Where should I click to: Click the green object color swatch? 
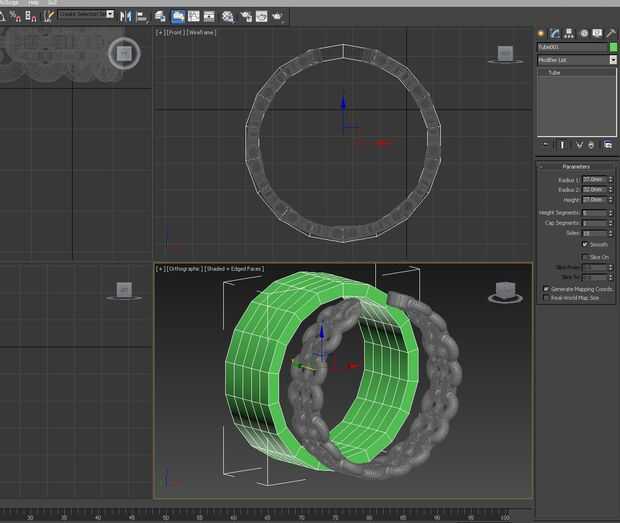click(x=612, y=47)
